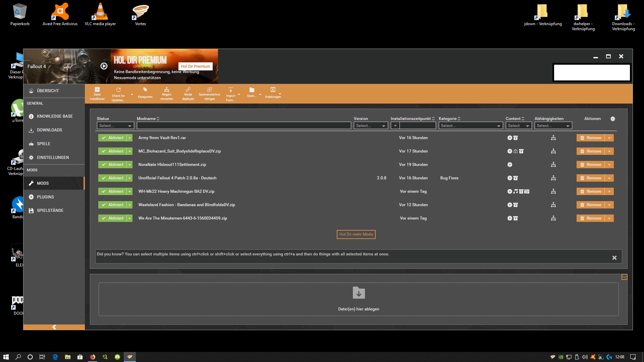
Task: Open the Plugins sidebar page
Action: click(45, 197)
